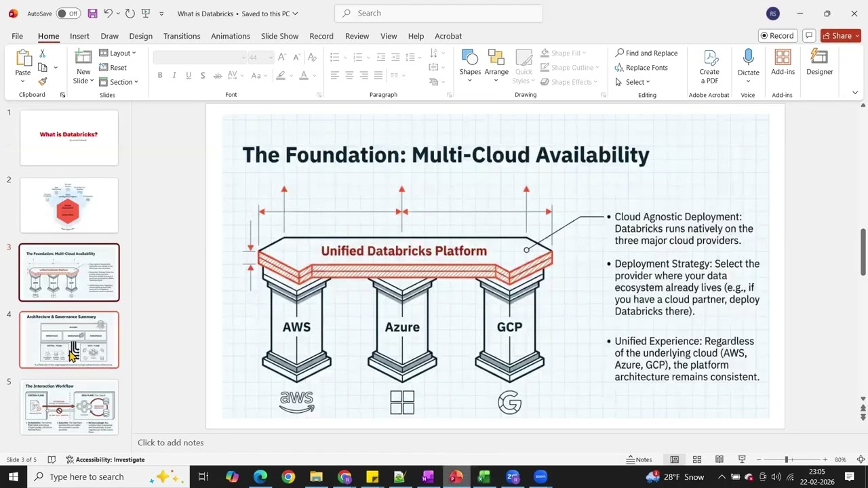Open the Slide Show tab
Image resolution: width=868 pixels, height=488 pixels.
(x=279, y=36)
